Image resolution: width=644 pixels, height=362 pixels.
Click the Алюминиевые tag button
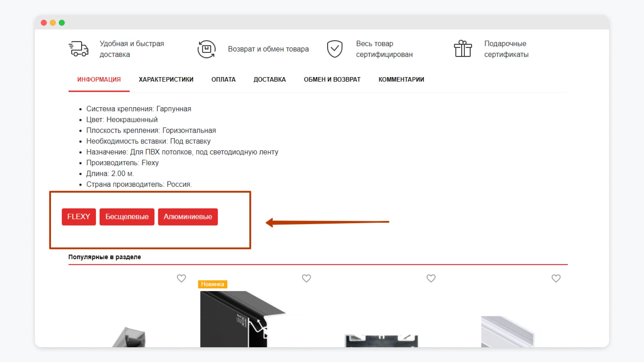point(188,217)
